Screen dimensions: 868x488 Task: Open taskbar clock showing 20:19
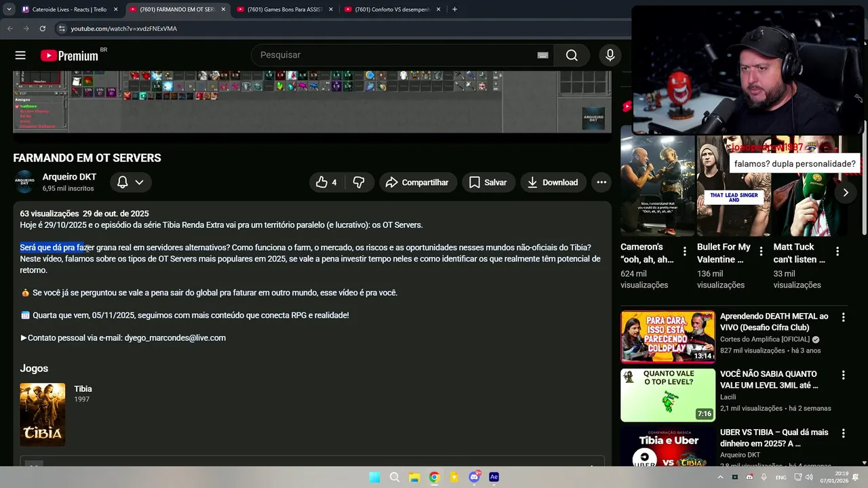(834, 477)
